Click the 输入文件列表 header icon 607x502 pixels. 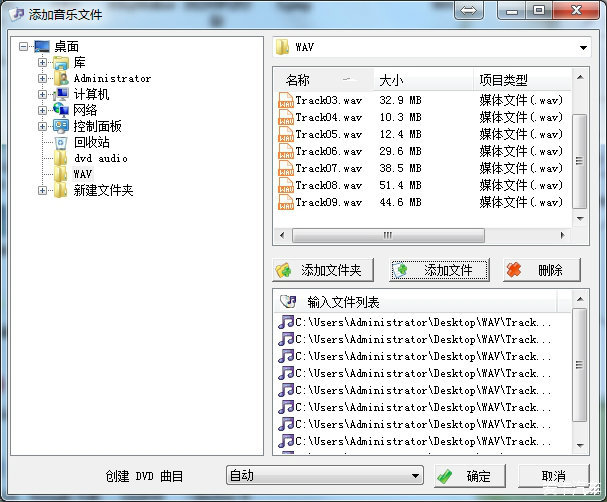[288, 302]
